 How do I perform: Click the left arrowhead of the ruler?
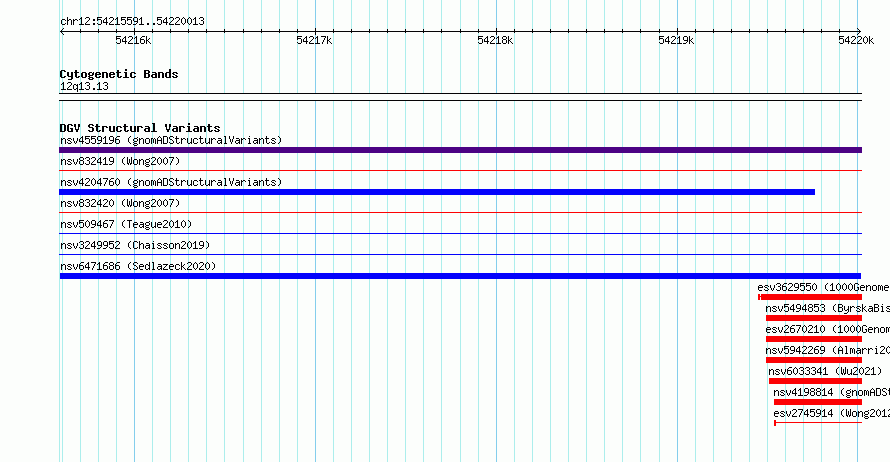[x=62, y=31]
